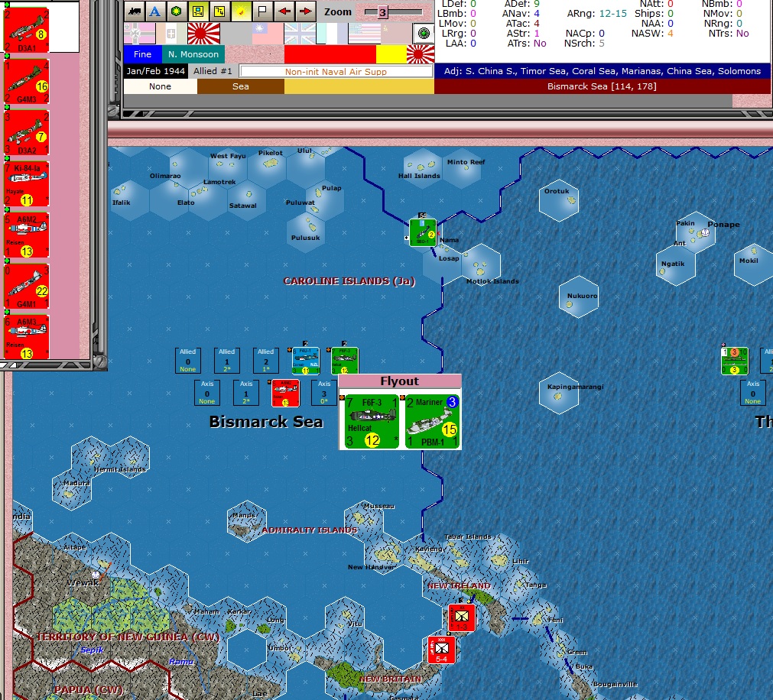Click the Allied 2 sea box section
Screen dimensions: 773x700
(x=266, y=360)
